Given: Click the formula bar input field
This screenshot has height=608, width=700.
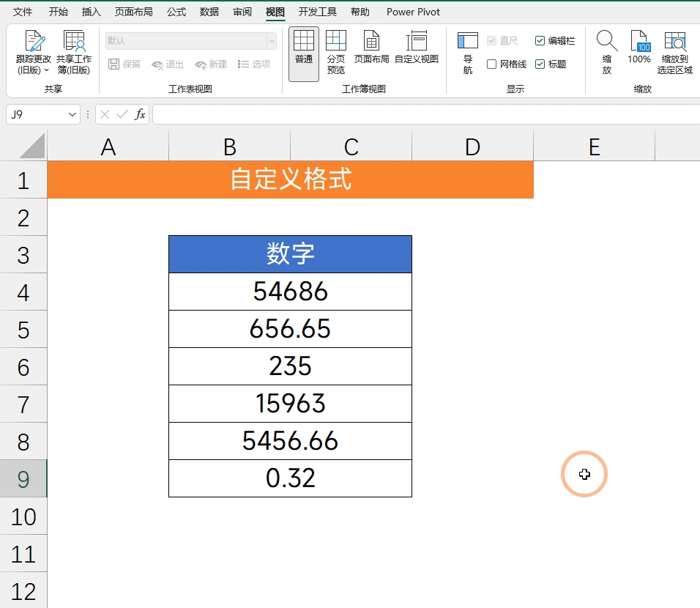Looking at the screenshot, I should (x=426, y=114).
